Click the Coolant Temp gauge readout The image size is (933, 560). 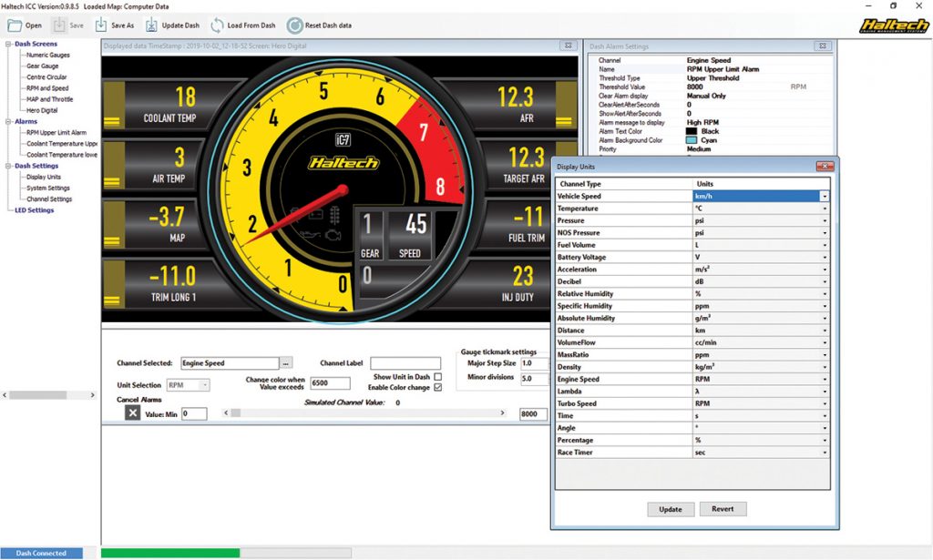170,105
